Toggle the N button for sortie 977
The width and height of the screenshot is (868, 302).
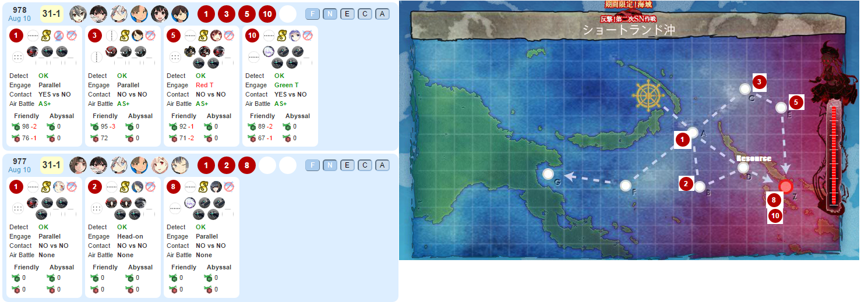(x=330, y=165)
